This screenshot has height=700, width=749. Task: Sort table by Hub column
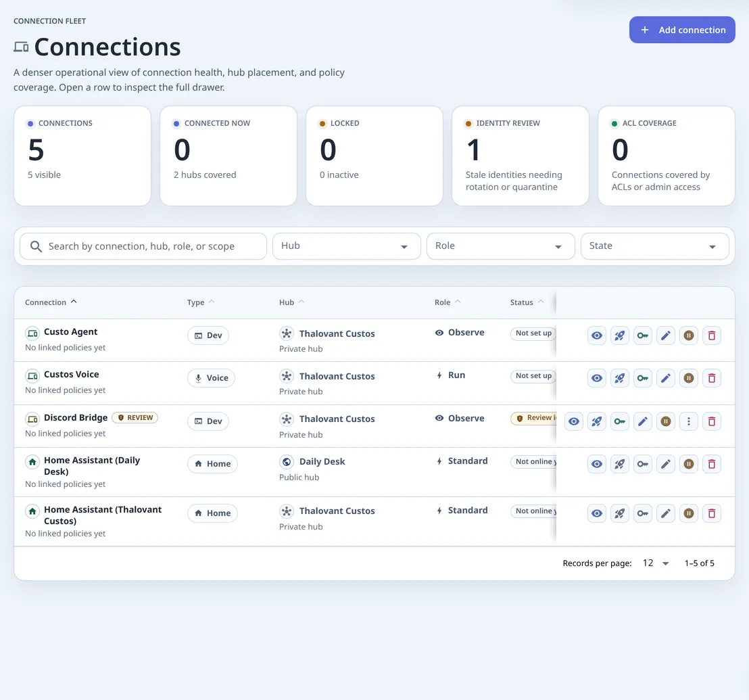[x=291, y=302]
